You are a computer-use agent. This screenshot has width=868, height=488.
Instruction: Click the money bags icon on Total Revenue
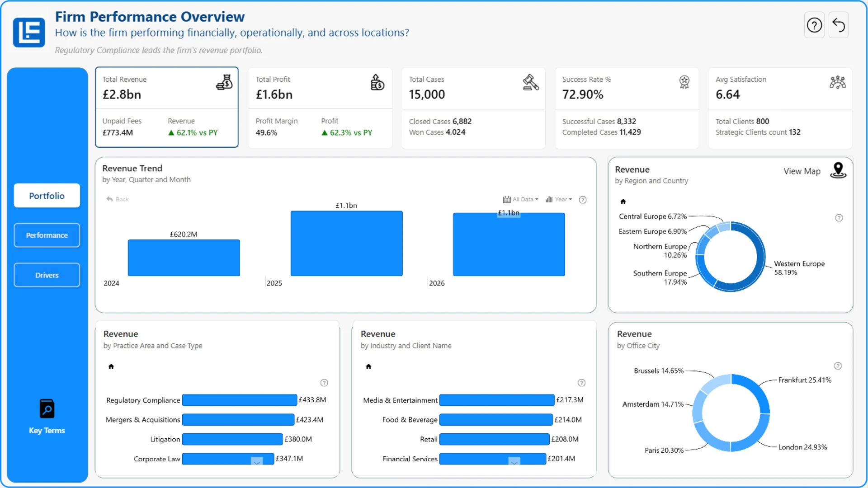tap(224, 82)
